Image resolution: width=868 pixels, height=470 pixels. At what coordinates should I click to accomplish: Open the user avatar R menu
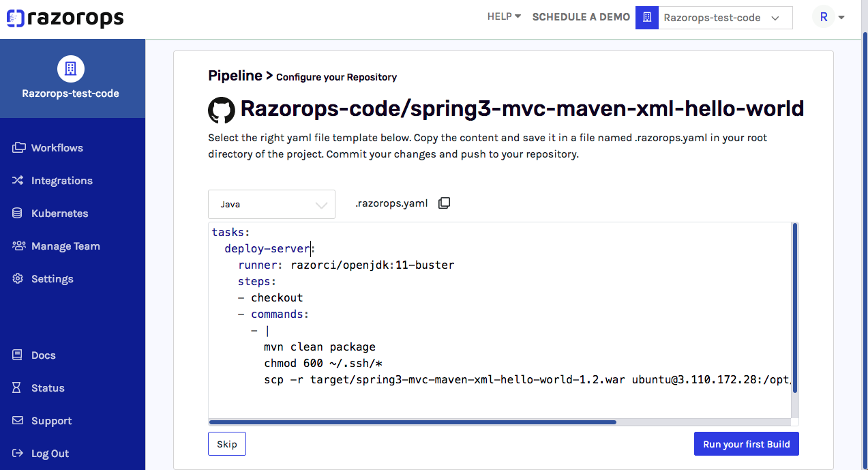(828, 18)
